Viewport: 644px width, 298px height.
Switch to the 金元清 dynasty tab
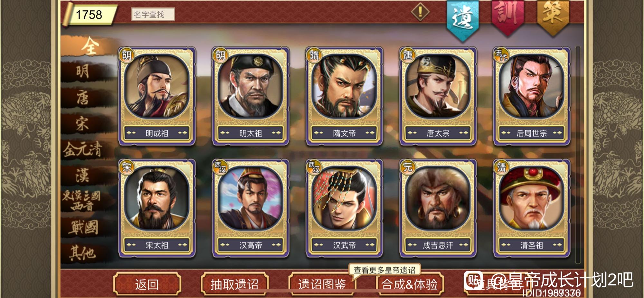click(x=83, y=150)
